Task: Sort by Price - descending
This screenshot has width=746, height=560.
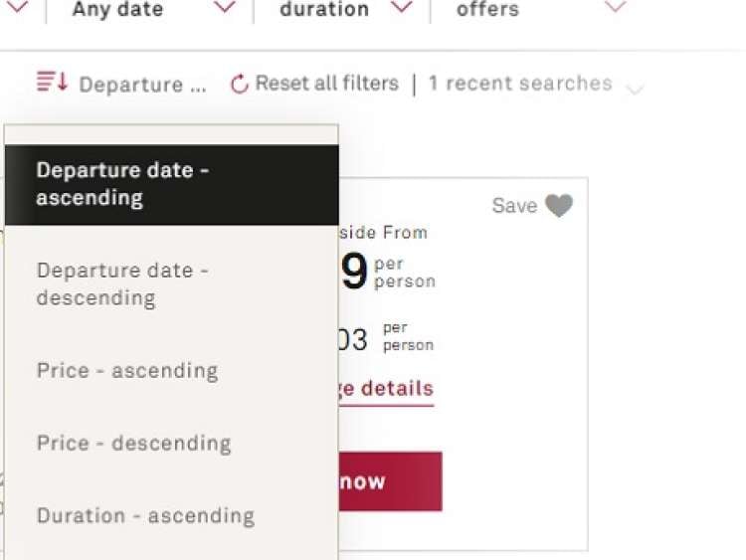Action: [x=133, y=443]
